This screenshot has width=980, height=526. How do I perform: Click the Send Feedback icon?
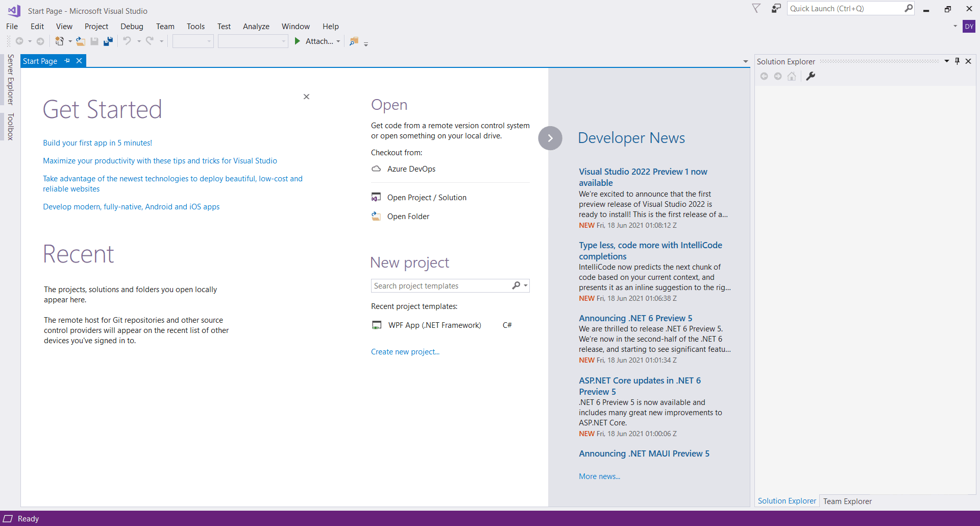(x=776, y=8)
